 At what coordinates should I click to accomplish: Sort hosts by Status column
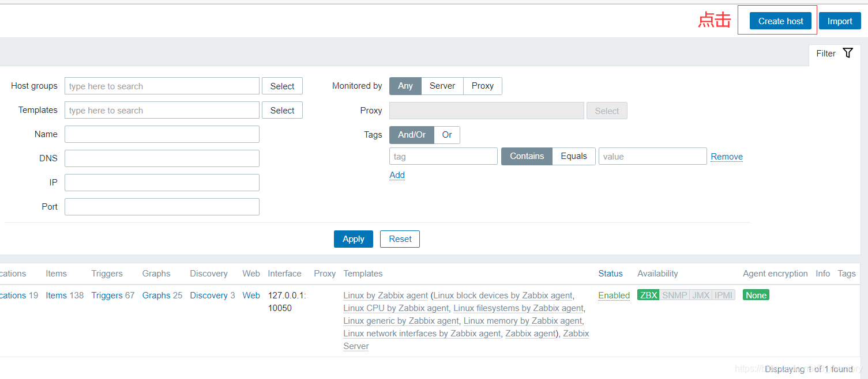[x=610, y=274]
